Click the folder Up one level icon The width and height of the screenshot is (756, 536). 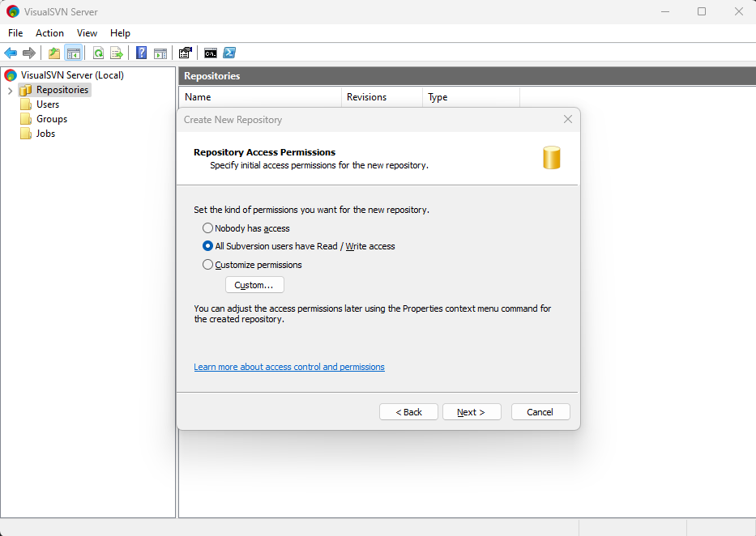pyautogui.click(x=54, y=53)
